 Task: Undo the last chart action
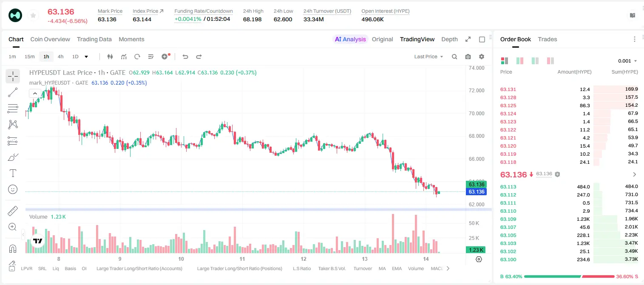[185, 57]
